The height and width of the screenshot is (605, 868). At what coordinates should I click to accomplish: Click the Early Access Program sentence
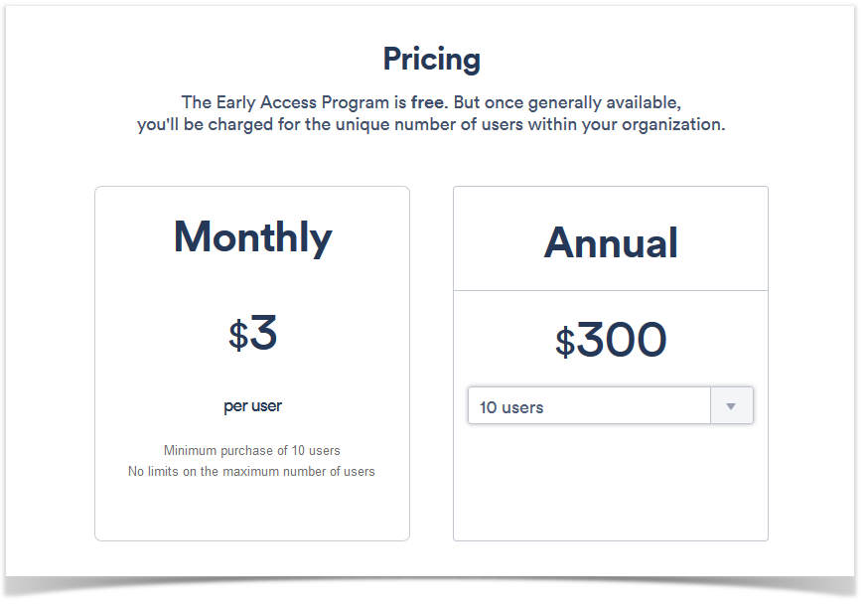tap(431, 102)
